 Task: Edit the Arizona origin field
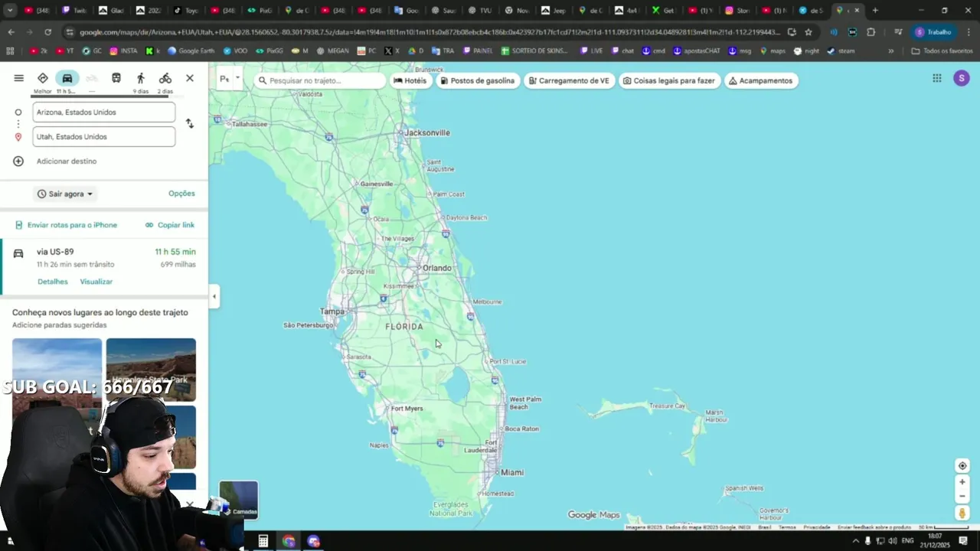click(104, 112)
